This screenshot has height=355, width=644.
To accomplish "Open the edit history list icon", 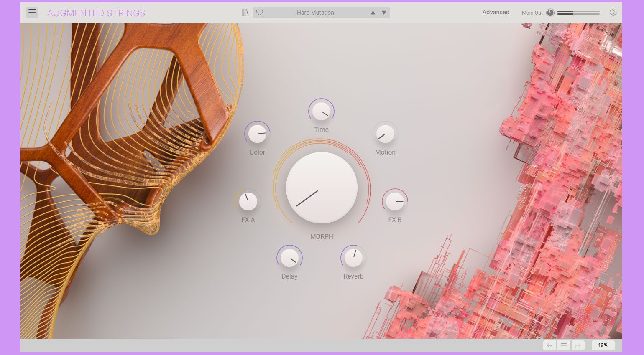I will (x=564, y=345).
